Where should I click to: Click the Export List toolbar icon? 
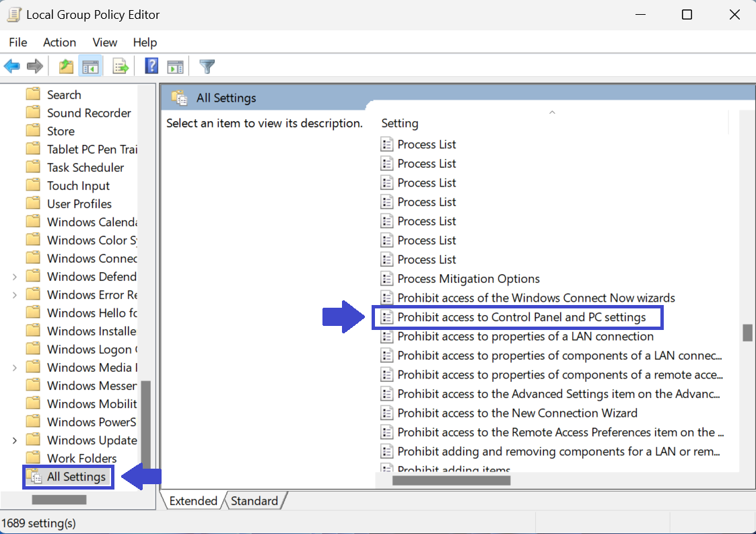(121, 66)
